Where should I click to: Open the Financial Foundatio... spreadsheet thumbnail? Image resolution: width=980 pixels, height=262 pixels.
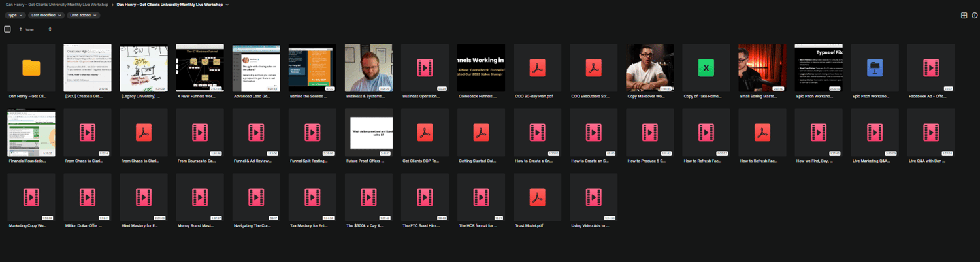point(31,133)
